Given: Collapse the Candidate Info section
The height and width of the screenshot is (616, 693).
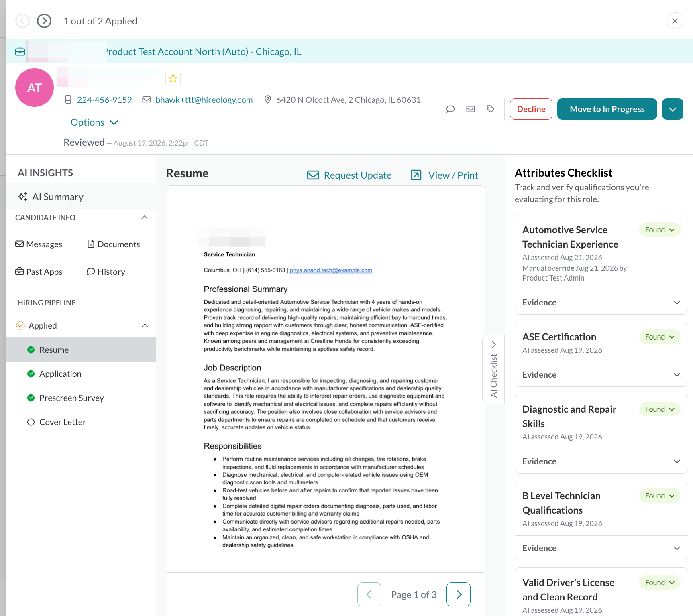Looking at the screenshot, I should point(145,218).
